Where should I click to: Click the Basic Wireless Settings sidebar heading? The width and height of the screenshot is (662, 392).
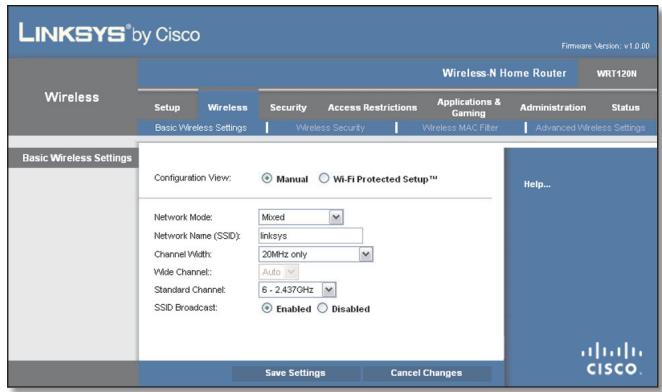(x=77, y=158)
